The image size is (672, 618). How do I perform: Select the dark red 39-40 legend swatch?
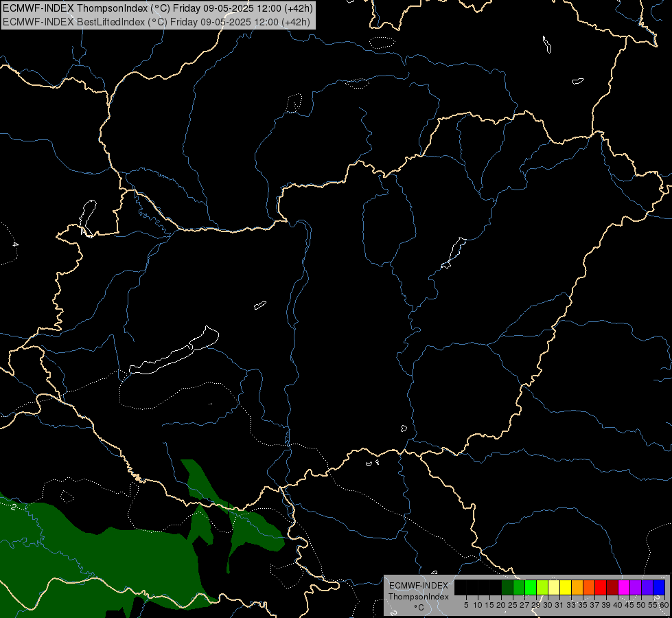click(x=612, y=587)
